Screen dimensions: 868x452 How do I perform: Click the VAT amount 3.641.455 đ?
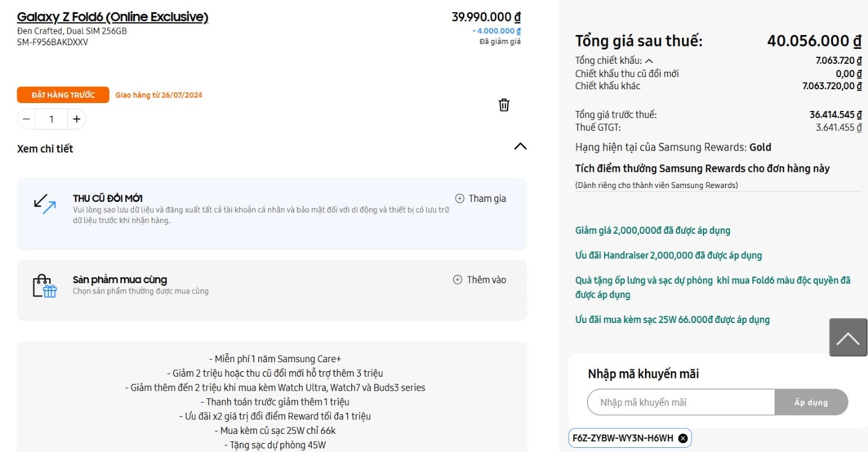pyautogui.click(x=838, y=127)
